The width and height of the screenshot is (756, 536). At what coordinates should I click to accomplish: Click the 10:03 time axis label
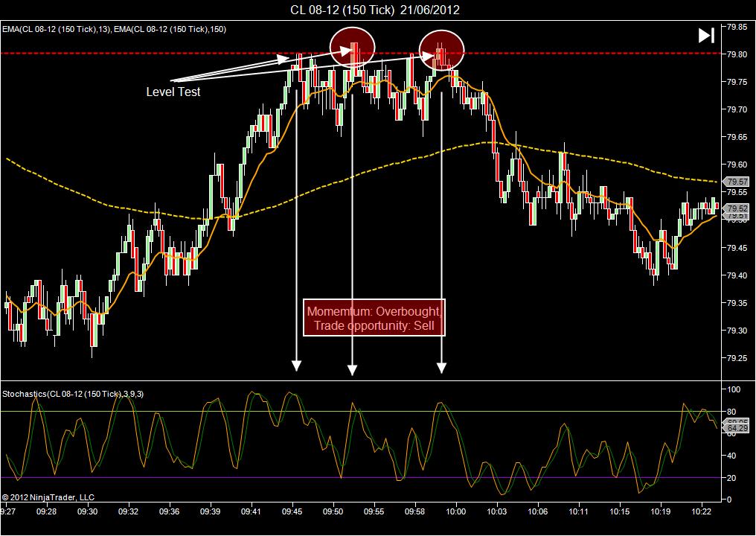(x=496, y=511)
